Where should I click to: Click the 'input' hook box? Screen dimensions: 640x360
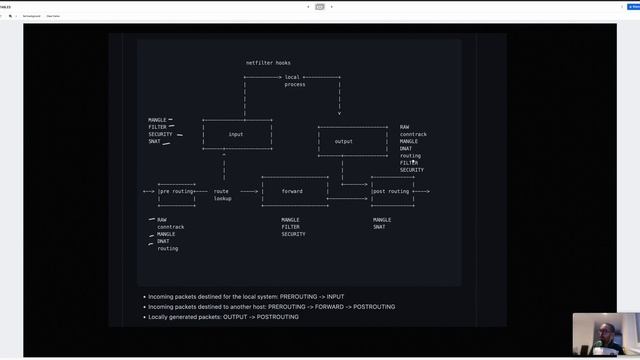click(237, 134)
